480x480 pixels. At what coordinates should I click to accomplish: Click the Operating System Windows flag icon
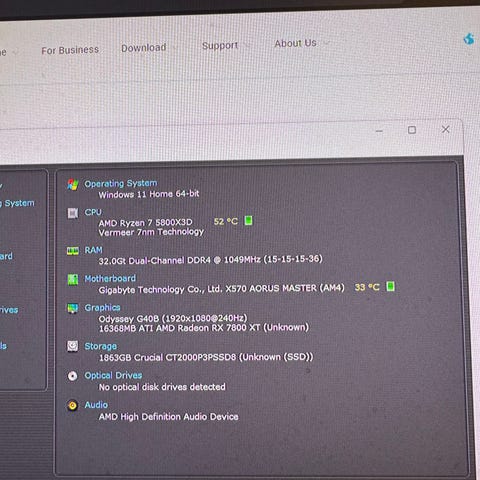pos(73,184)
